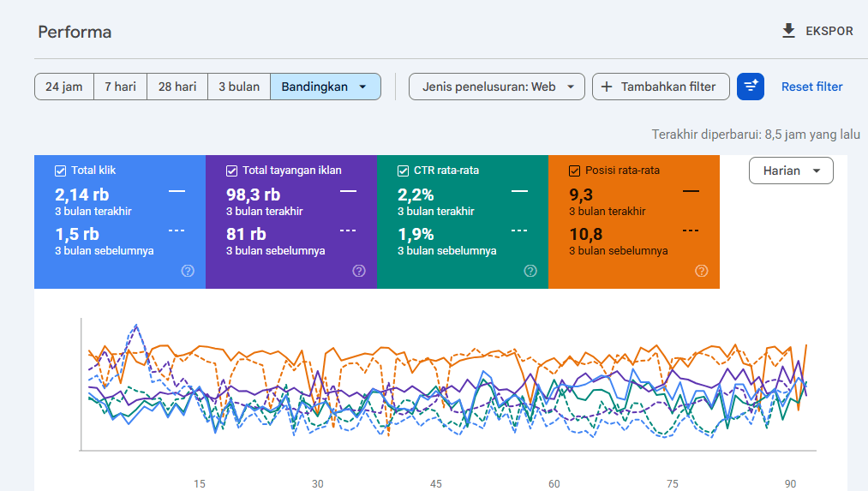Open help icon on Total klik card

click(188, 271)
